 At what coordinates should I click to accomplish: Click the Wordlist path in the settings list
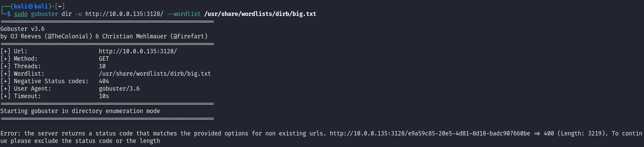tap(155, 74)
